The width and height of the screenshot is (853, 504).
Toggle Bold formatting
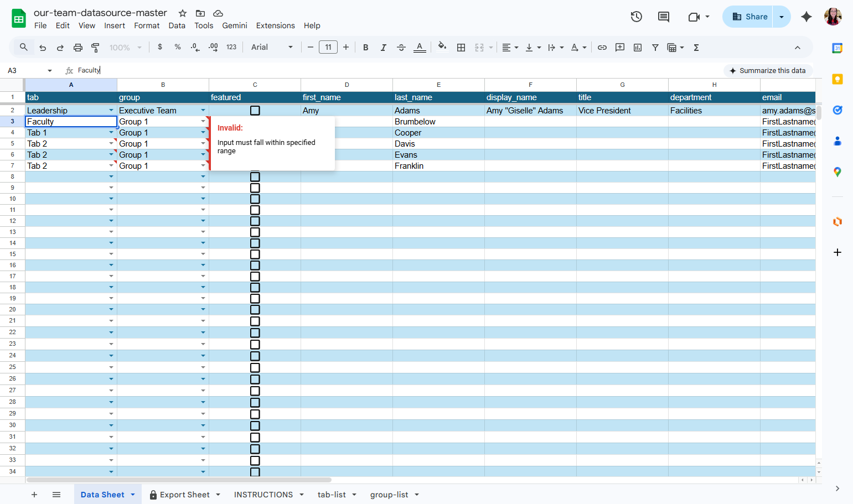coord(365,48)
